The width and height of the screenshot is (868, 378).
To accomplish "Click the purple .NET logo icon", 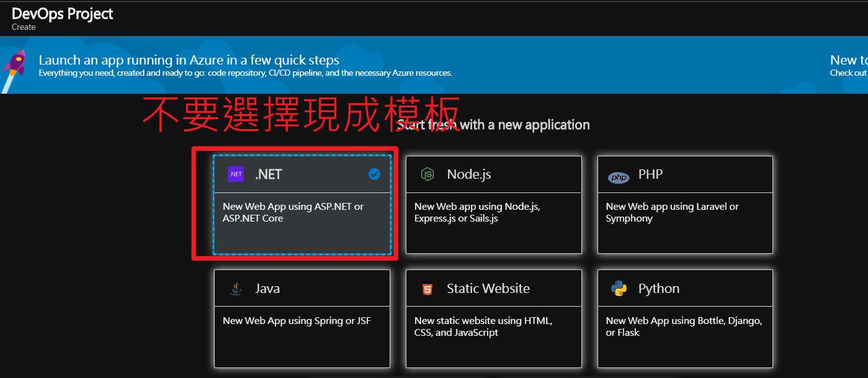I will pyautogui.click(x=236, y=174).
